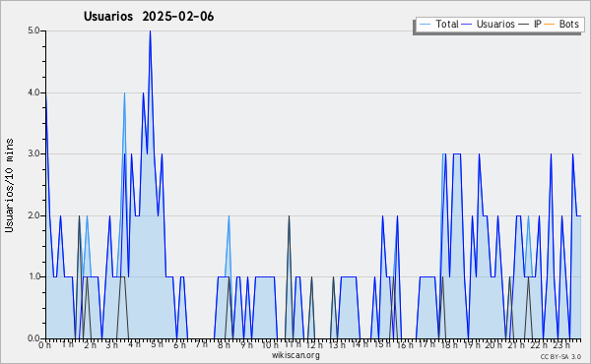Click the 'Usuarios/10 mins' y-axis label

(9, 185)
